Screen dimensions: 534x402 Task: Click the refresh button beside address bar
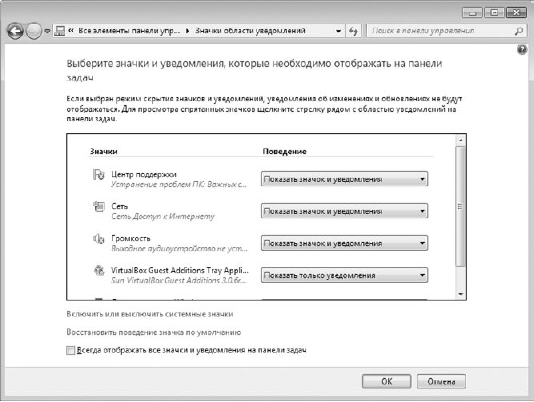pos(353,31)
